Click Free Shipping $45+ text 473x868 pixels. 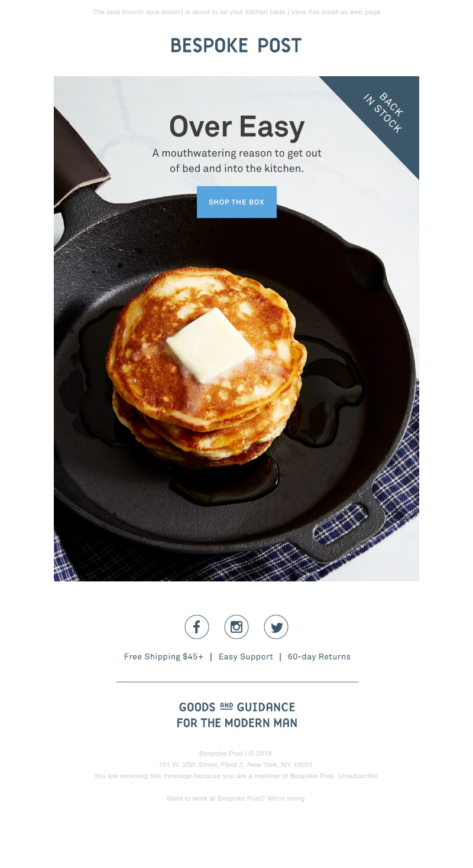click(164, 656)
